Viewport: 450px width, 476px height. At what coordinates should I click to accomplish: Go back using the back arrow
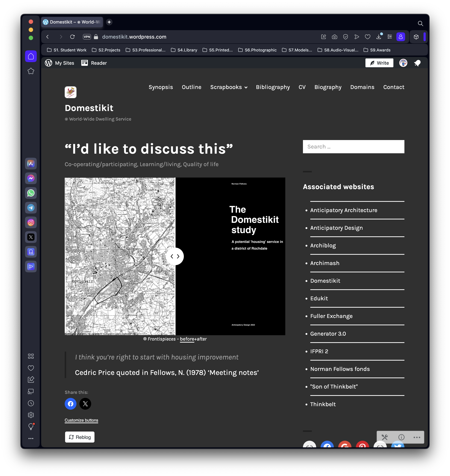[47, 37]
